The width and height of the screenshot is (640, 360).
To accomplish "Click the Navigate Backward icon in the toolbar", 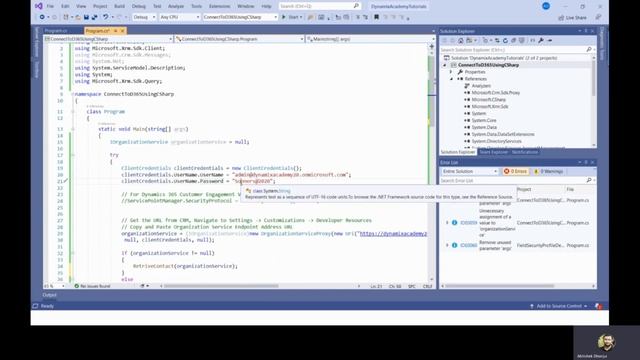I will tap(42, 17).
